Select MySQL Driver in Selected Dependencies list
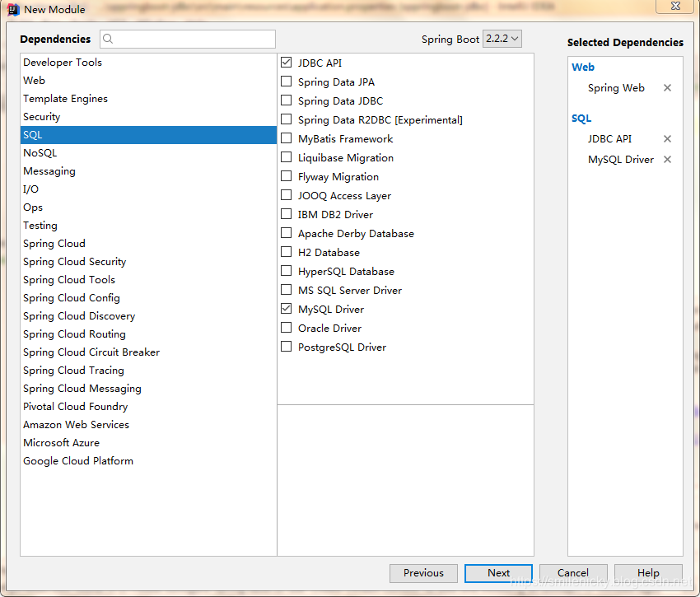The width and height of the screenshot is (700, 597). (621, 160)
